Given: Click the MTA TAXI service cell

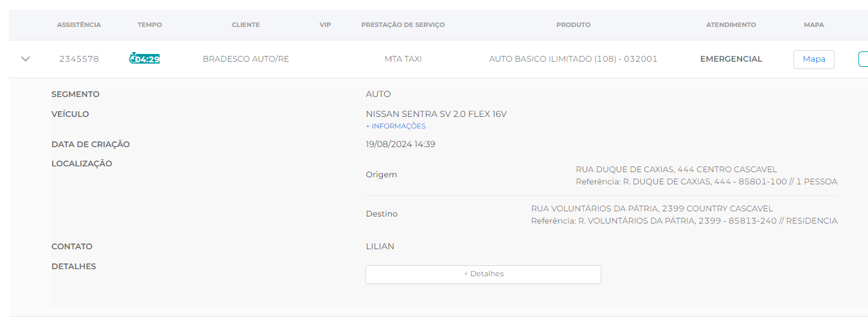Looking at the screenshot, I should pyautogui.click(x=403, y=59).
